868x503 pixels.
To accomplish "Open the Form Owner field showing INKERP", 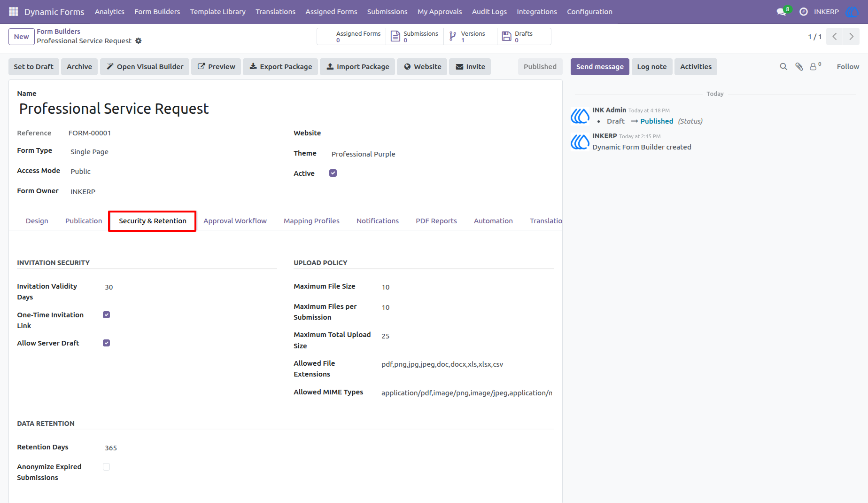I will (173, 192).
